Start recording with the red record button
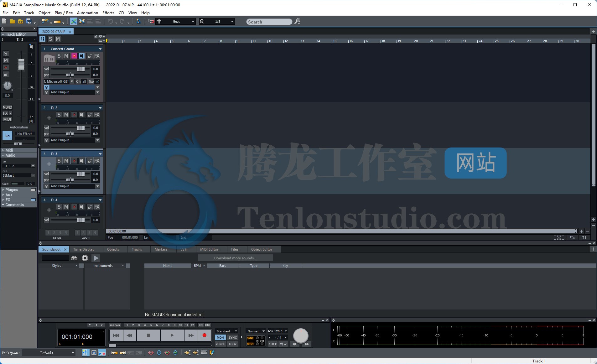 tap(205, 335)
